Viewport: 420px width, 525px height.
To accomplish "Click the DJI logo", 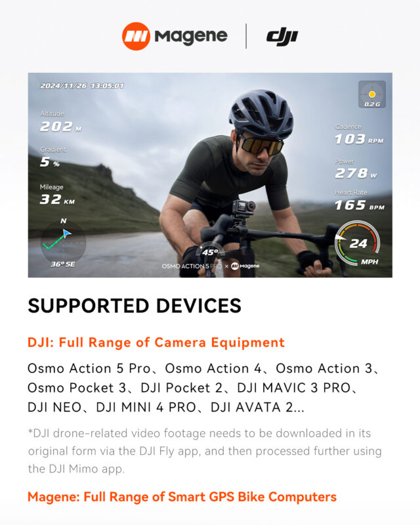I will tap(282, 37).
